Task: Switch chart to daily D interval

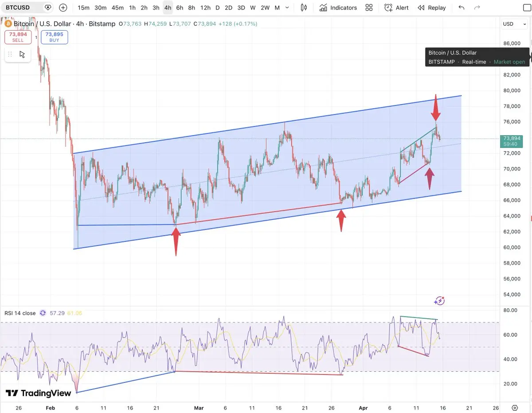Action: tap(217, 8)
